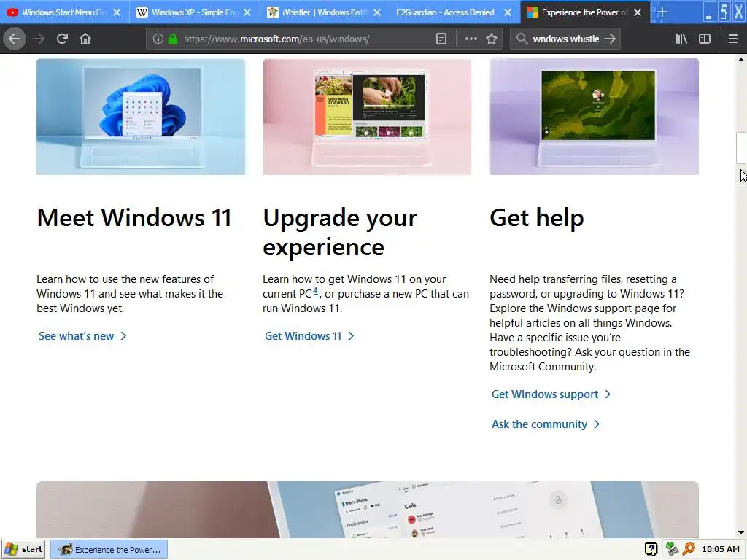
Task: Bookmark this page with the star
Action: [492, 39]
